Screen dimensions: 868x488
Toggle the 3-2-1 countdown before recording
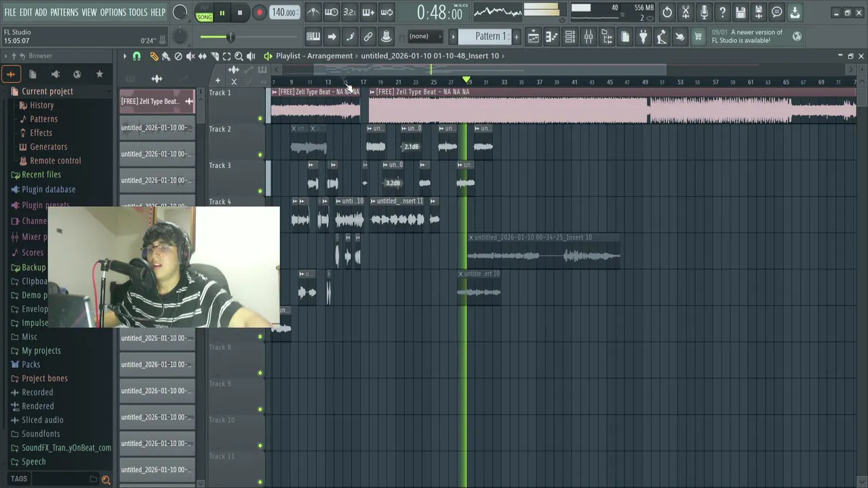point(349,12)
